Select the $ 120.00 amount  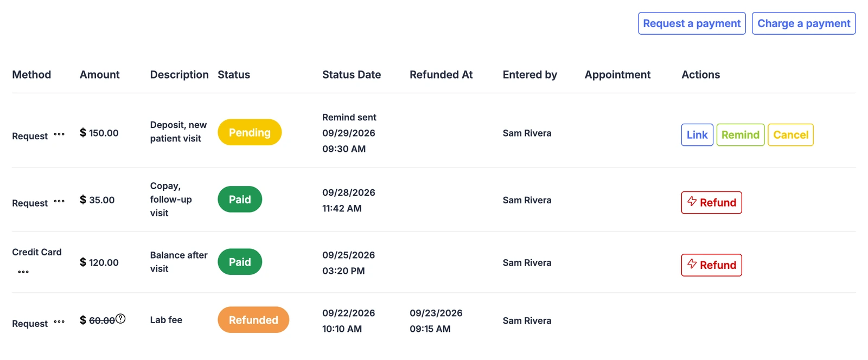[99, 262]
